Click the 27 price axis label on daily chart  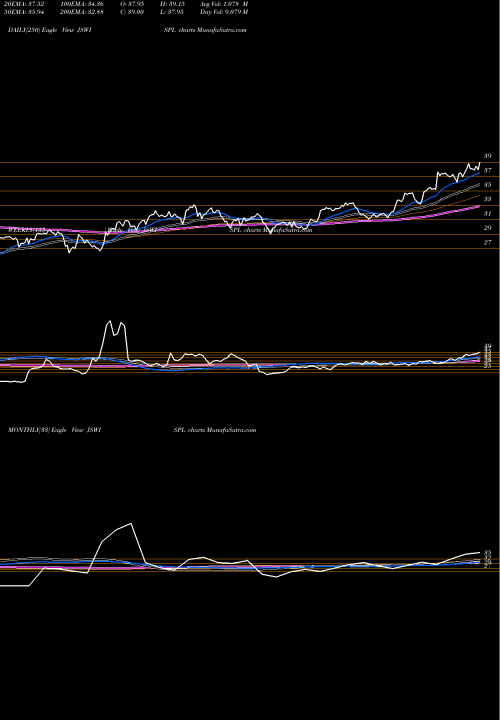[488, 242]
